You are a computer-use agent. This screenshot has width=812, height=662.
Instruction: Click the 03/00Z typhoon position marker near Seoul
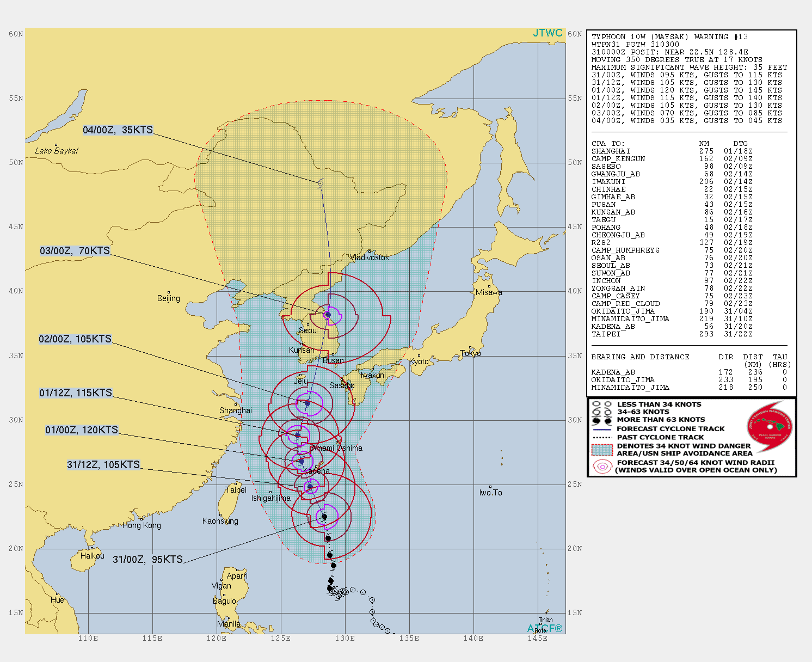(x=328, y=315)
